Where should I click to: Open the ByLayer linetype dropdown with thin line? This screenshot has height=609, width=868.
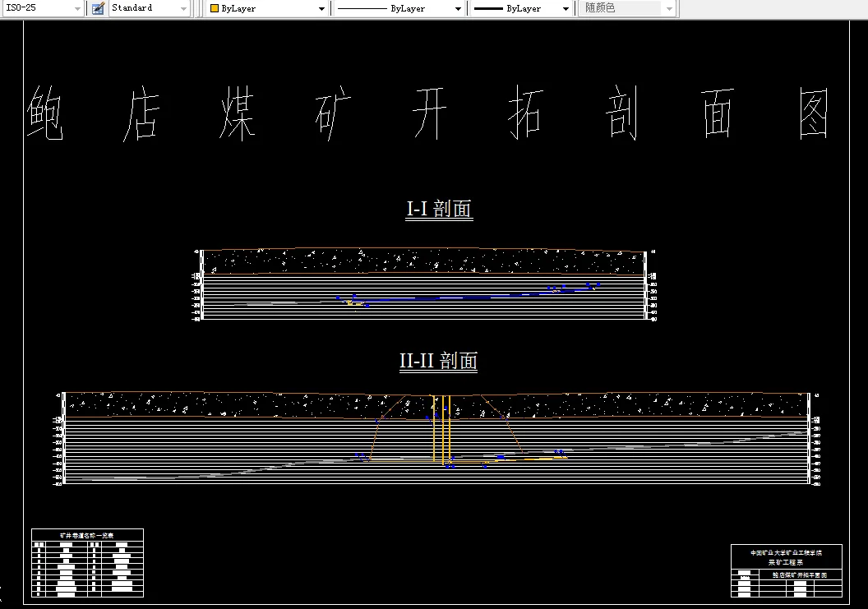tap(399, 9)
